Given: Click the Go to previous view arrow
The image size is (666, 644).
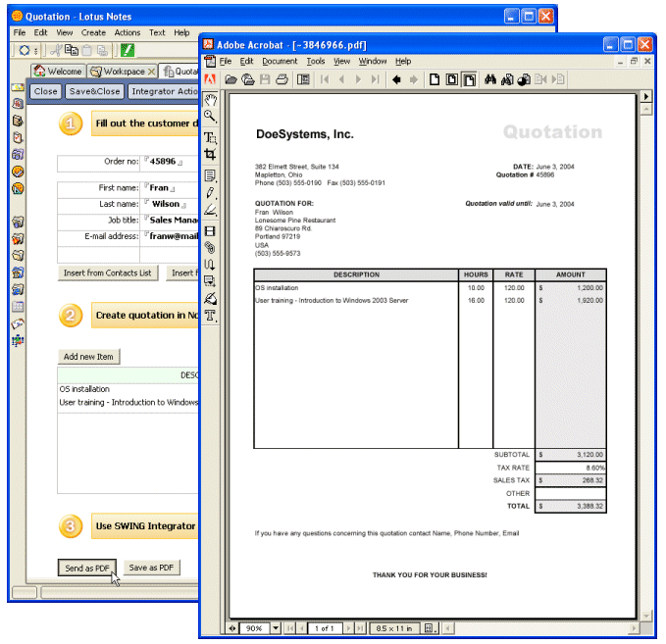Looking at the screenshot, I should tap(396, 79).
